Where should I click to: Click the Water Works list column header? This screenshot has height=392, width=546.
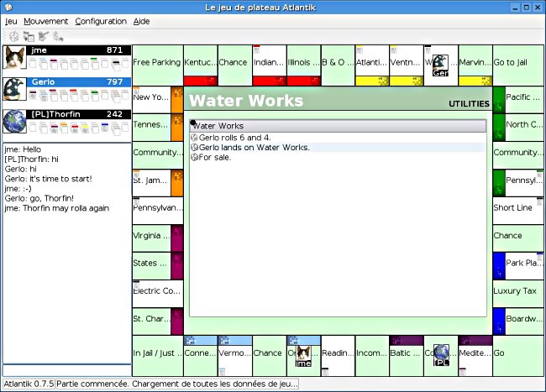pos(338,126)
